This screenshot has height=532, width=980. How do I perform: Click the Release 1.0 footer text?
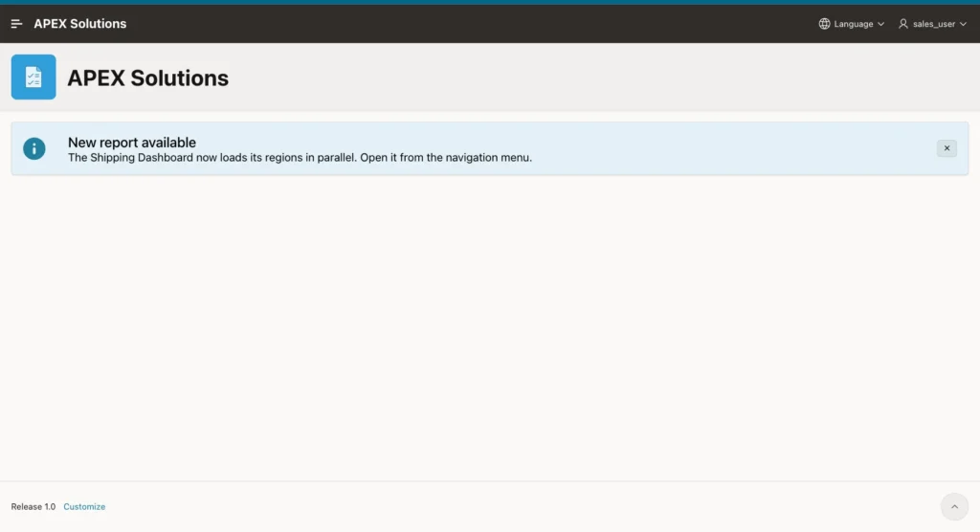33,506
